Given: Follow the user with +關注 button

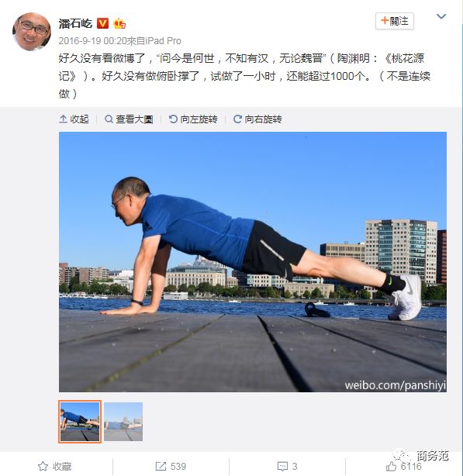Looking at the screenshot, I should [x=395, y=21].
